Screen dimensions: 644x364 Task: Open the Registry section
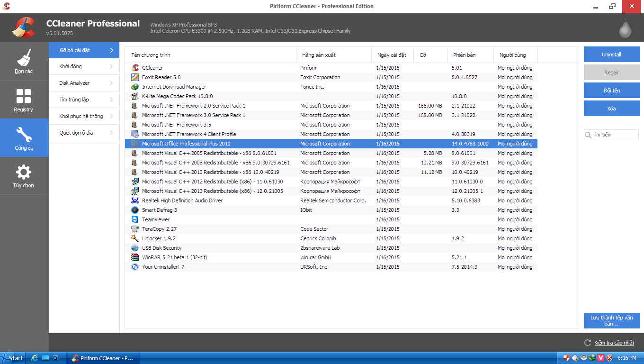(x=24, y=100)
